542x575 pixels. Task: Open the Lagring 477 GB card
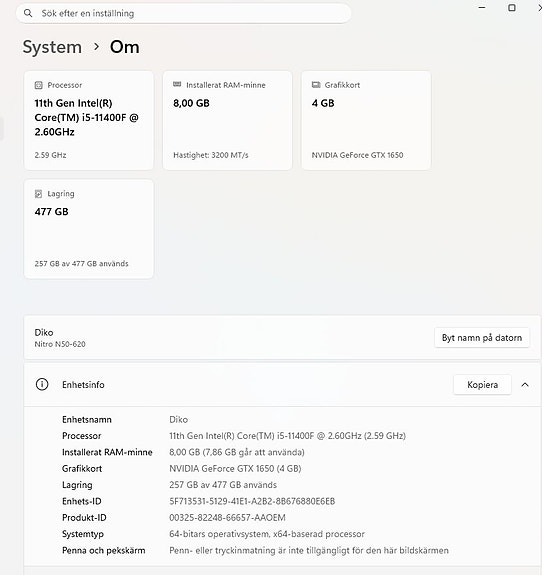(x=89, y=229)
